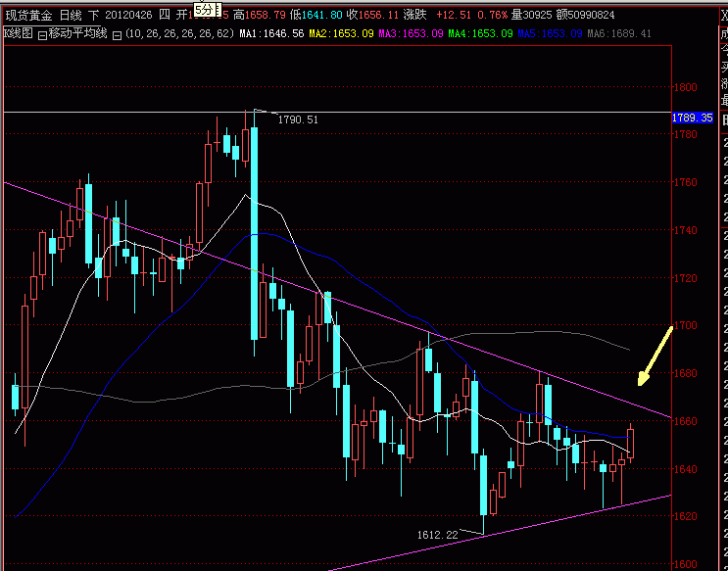
Task: Click the 下 indicator in header
Action: point(94,16)
